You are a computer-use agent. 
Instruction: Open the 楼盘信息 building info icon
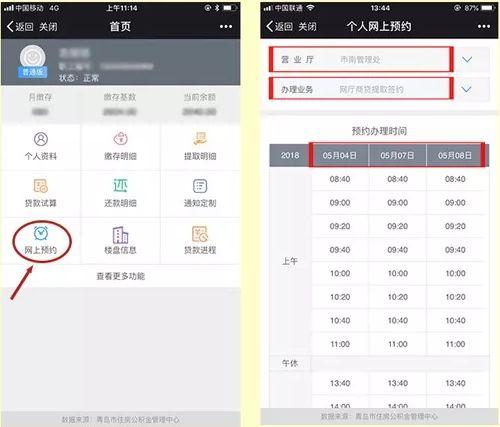[x=120, y=235]
